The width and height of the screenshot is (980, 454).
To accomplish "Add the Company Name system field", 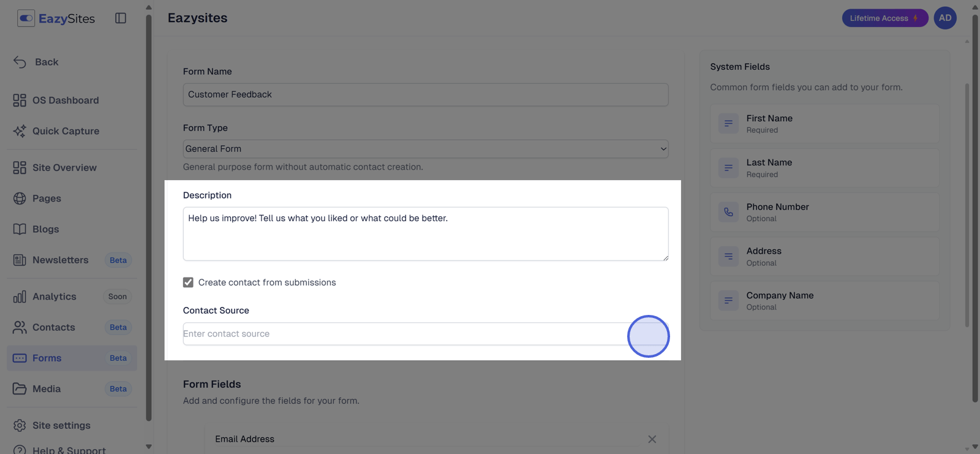I will 824,300.
